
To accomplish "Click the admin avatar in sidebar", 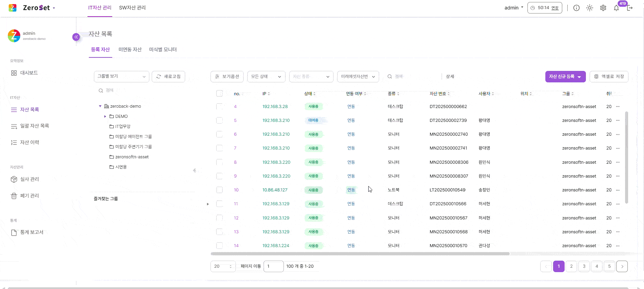I will coord(14,36).
